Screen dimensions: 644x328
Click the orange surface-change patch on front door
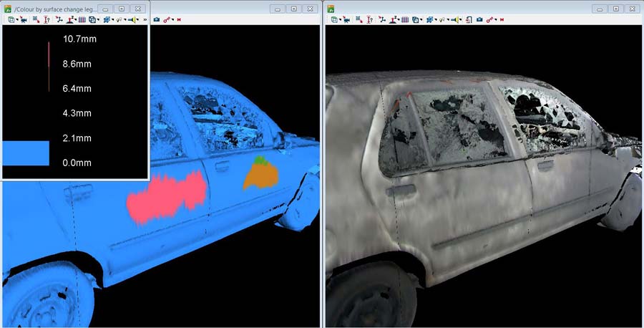[260, 177]
